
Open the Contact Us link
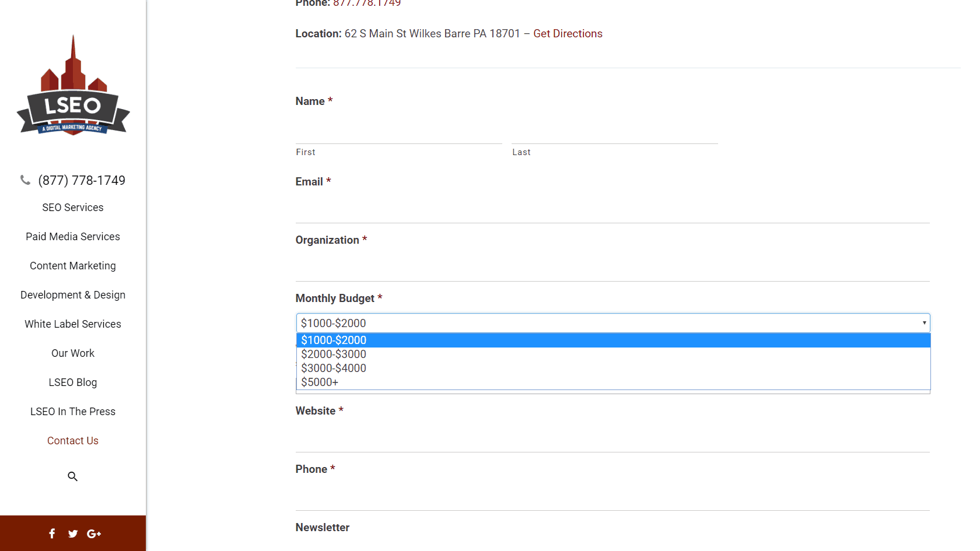pos(73,441)
